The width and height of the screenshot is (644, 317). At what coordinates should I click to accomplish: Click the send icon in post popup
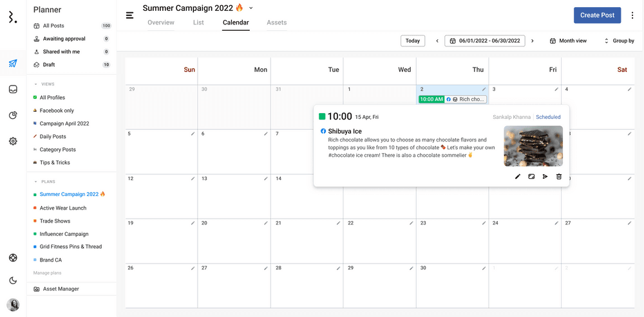point(545,176)
